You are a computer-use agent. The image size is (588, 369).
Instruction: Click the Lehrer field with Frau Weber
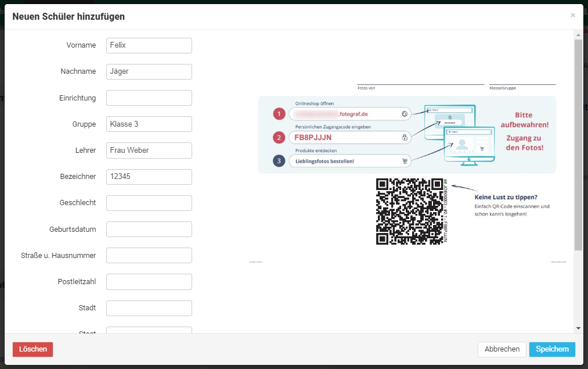pyautogui.click(x=149, y=151)
